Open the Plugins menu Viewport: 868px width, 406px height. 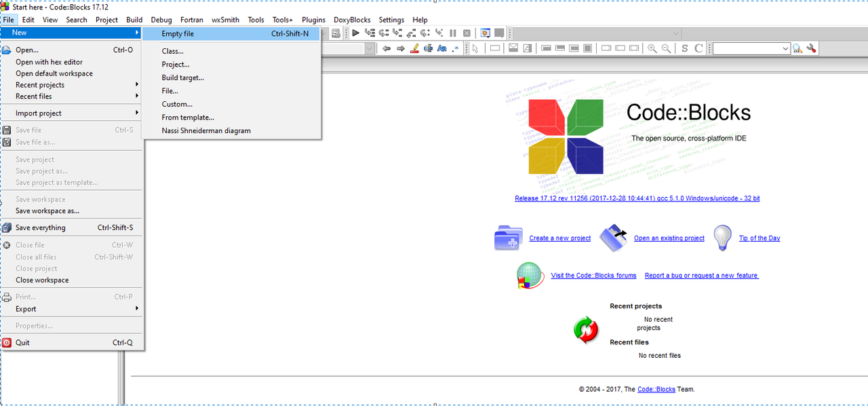click(313, 20)
